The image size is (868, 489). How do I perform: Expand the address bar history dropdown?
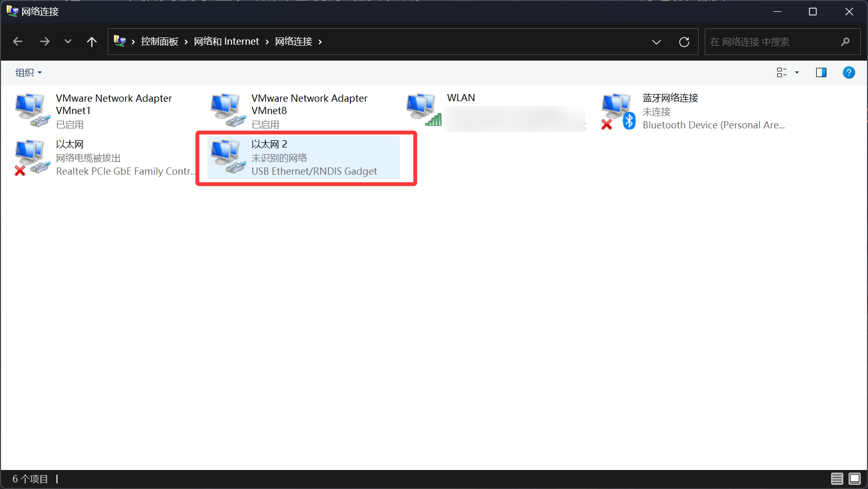(x=656, y=42)
